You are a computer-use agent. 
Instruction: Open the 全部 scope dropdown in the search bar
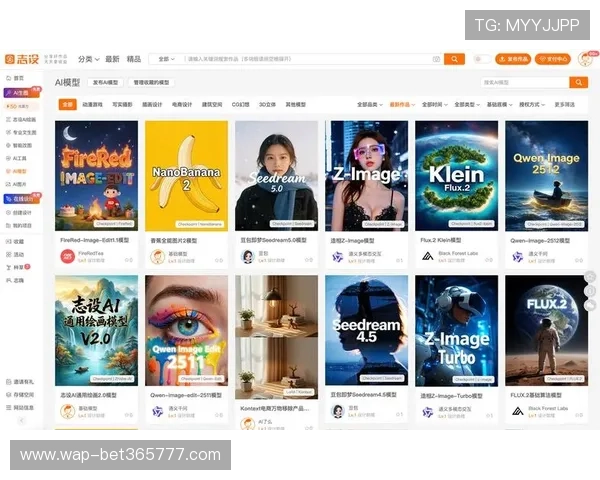point(166,59)
